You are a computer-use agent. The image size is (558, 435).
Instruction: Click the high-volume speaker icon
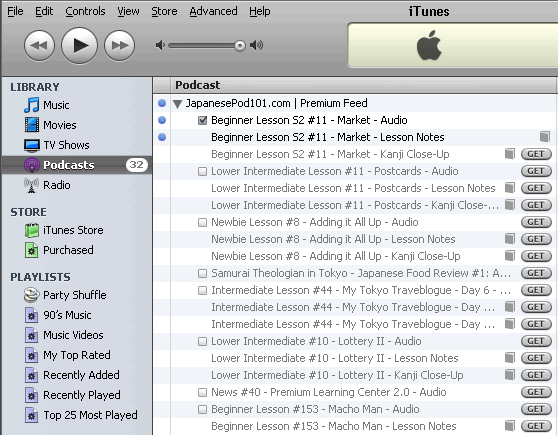256,45
